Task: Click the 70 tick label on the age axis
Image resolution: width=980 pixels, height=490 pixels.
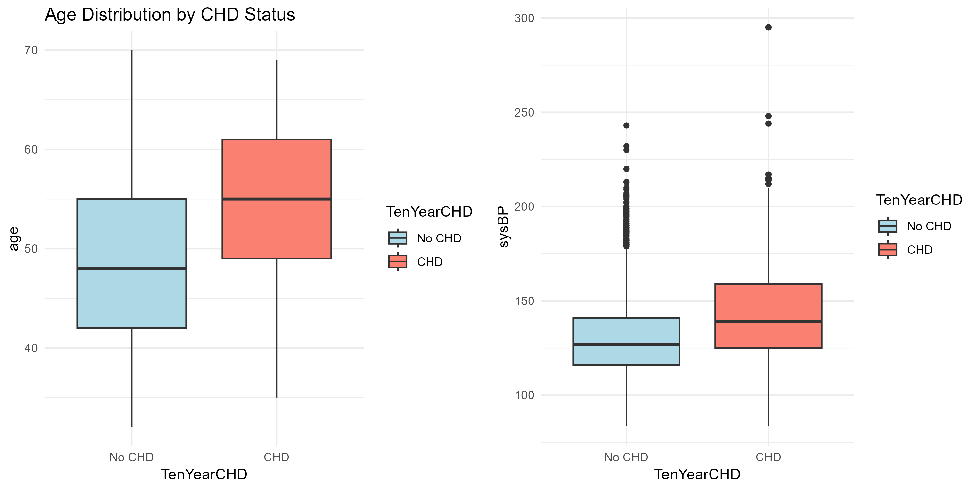Action: click(x=31, y=50)
